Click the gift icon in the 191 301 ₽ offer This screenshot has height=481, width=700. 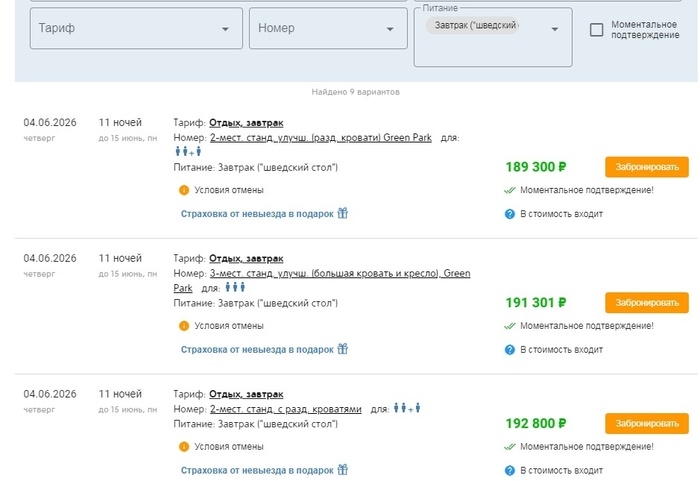[x=342, y=349]
